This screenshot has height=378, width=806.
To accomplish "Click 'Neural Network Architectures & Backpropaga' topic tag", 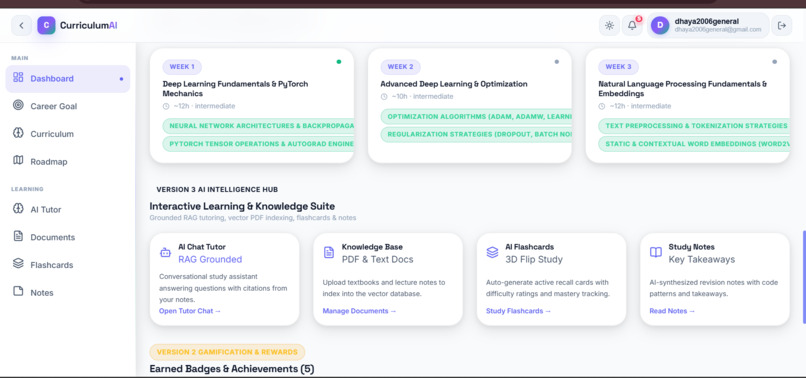I will point(259,125).
